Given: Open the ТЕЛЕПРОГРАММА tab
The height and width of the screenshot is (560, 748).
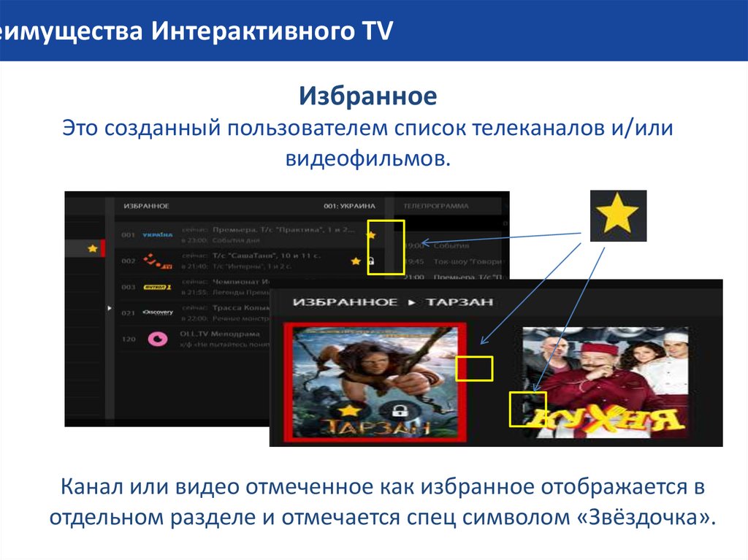Looking at the screenshot, I should [x=435, y=206].
